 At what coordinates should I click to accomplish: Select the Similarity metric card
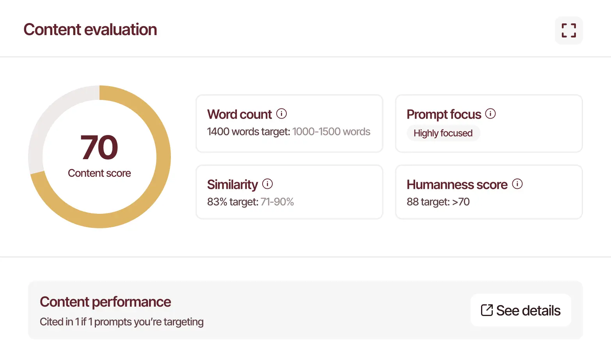[289, 192]
